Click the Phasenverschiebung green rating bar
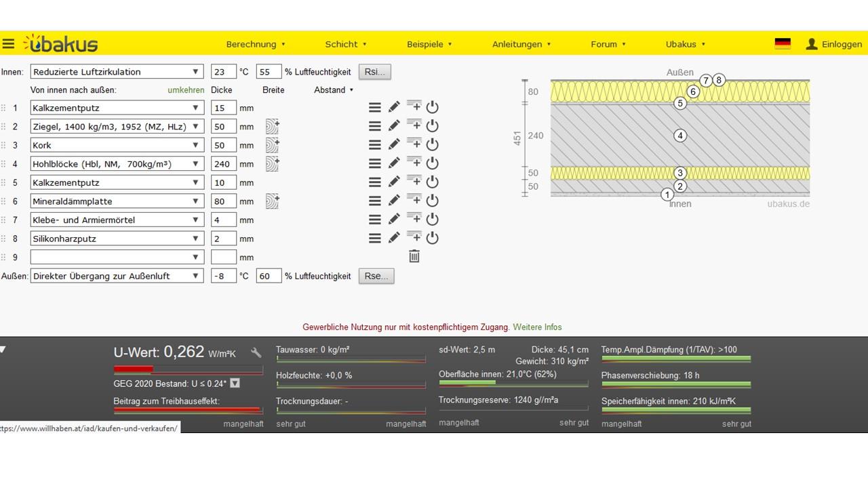 pos(676,385)
